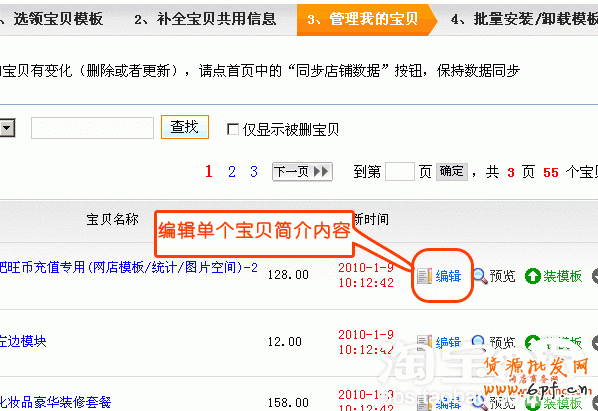Click update time in the 128.00 row

pyautogui.click(x=366, y=275)
